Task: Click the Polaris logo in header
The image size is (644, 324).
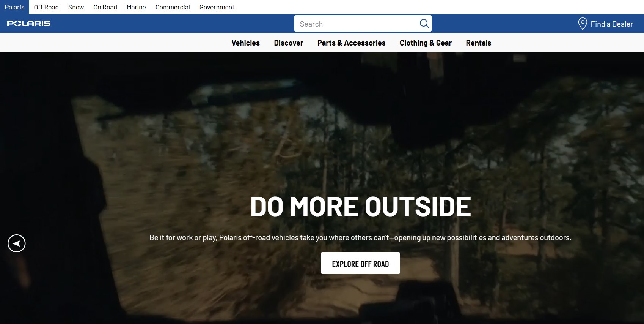Action: (x=29, y=24)
